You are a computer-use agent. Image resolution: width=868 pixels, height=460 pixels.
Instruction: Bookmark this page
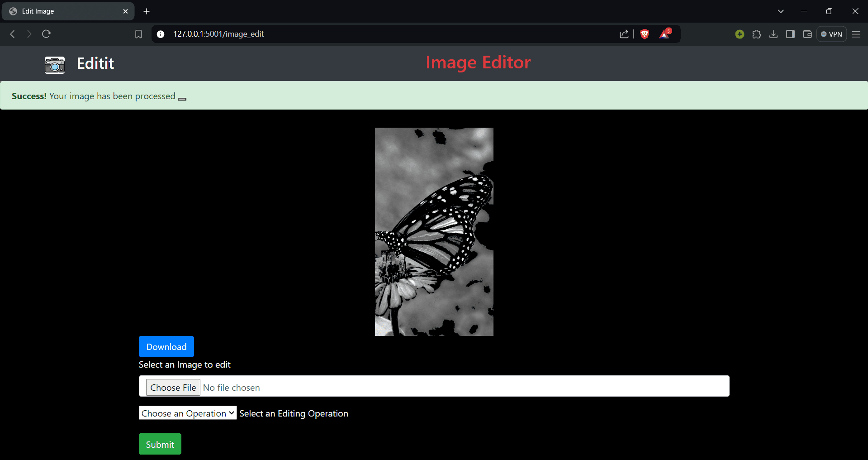138,34
